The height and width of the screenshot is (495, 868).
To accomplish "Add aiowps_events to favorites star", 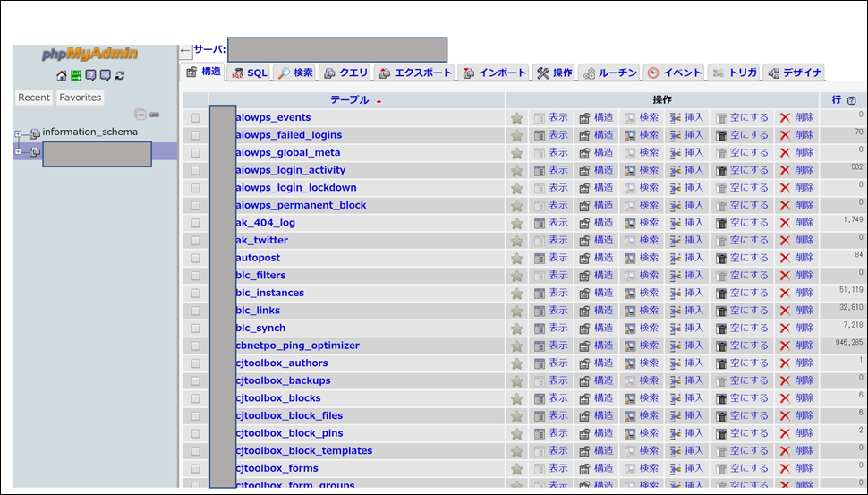I will pos(517,118).
